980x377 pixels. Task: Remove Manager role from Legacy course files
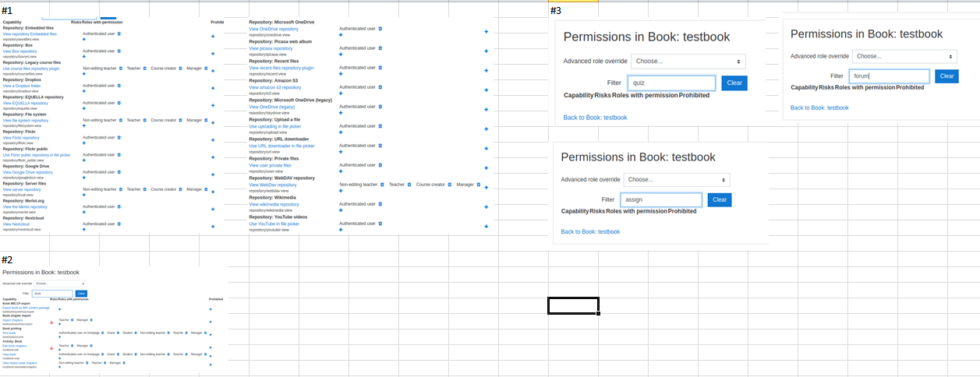point(206,68)
